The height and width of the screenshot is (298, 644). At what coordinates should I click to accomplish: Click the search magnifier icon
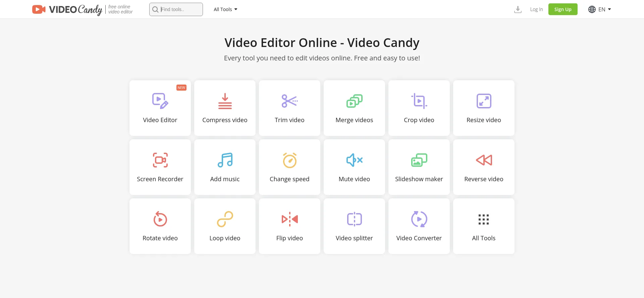point(155,9)
